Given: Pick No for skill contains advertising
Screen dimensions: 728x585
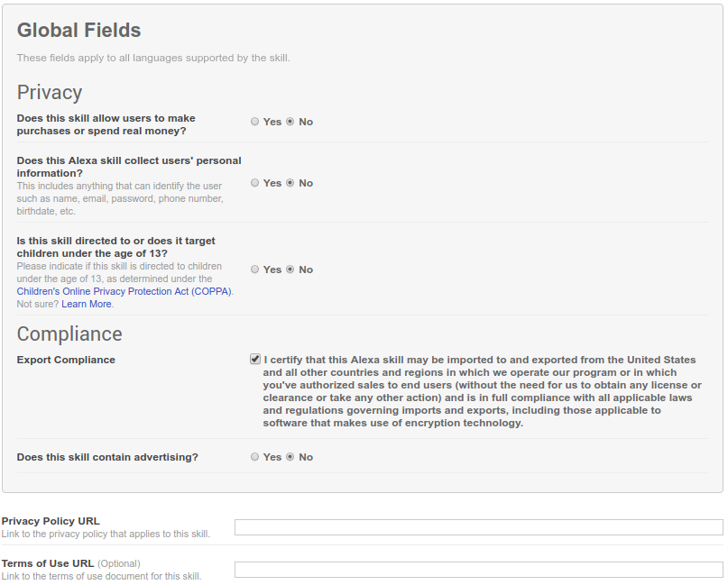Looking at the screenshot, I should 290,457.
